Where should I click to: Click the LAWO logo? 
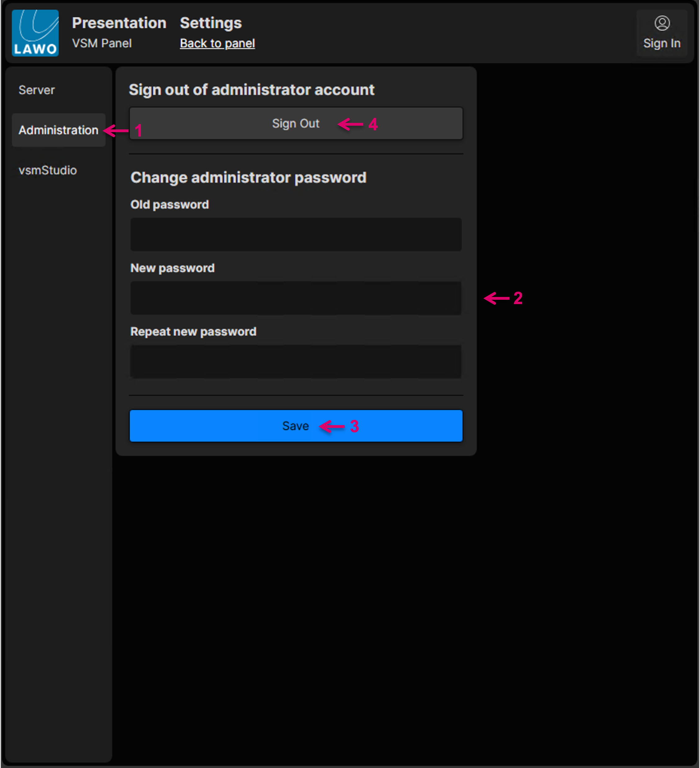[35, 33]
